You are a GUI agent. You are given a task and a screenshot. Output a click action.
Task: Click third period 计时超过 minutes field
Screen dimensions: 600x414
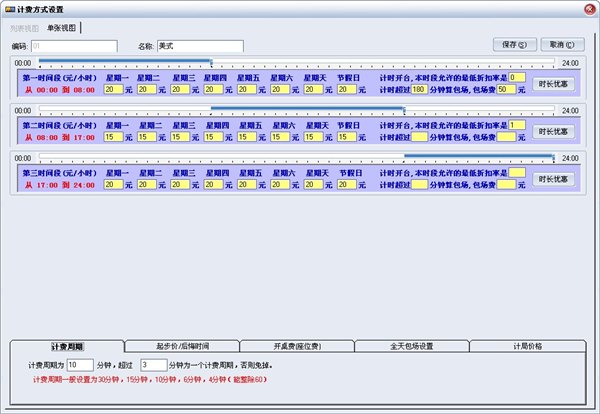point(419,184)
